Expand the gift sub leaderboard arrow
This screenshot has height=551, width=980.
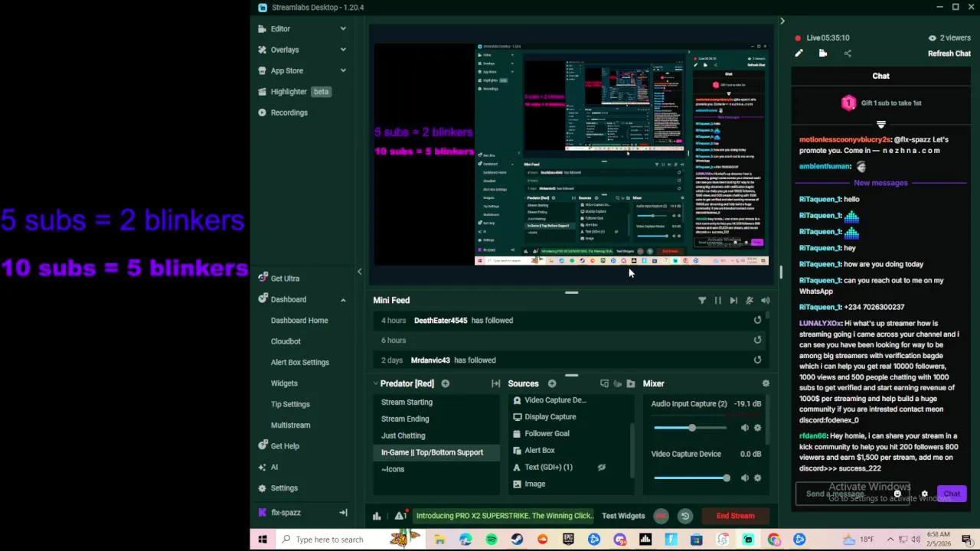coord(881,125)
